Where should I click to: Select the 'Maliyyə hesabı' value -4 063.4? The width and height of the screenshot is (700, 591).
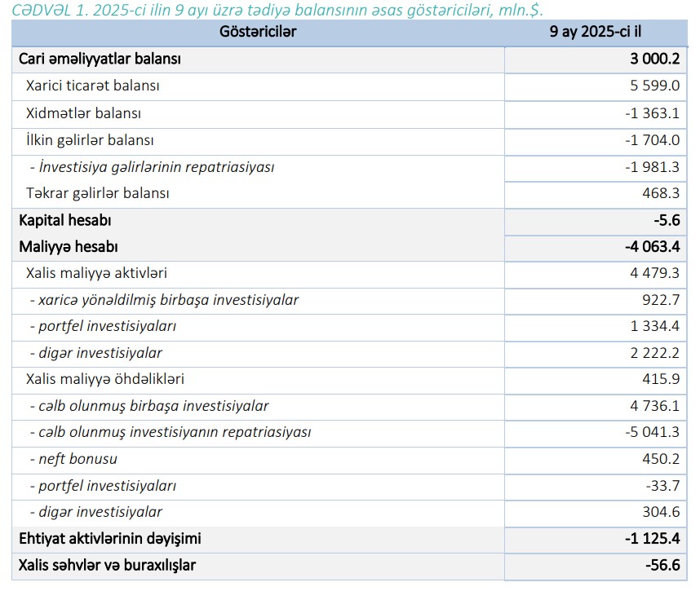(649, 246)
